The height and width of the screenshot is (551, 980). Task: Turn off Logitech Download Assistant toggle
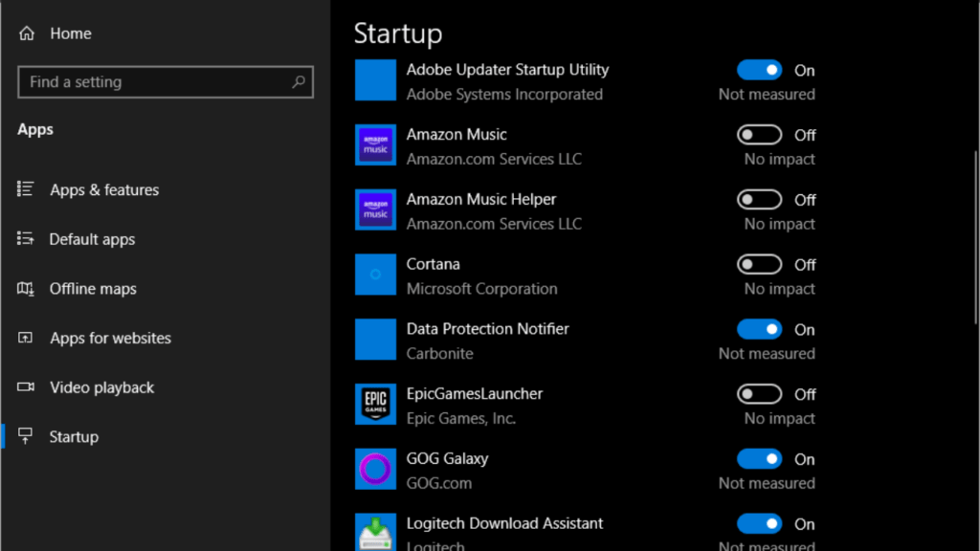pos(759,524)
